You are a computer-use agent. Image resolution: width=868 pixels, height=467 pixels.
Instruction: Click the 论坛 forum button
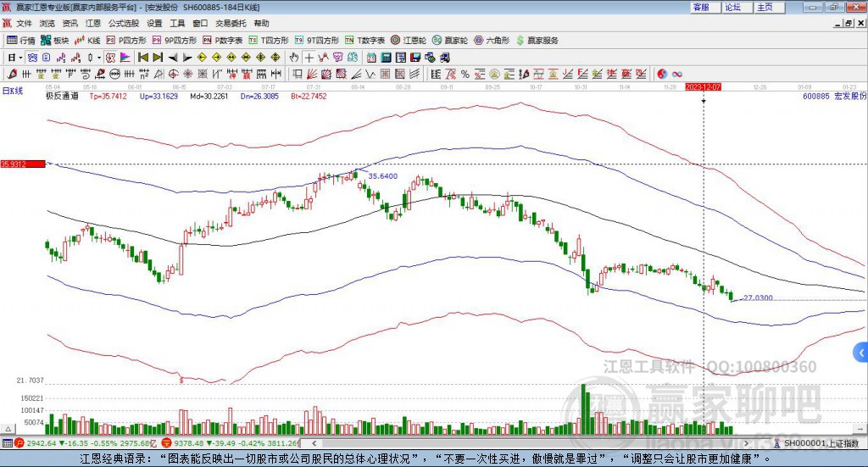click(x=737, y=7)
